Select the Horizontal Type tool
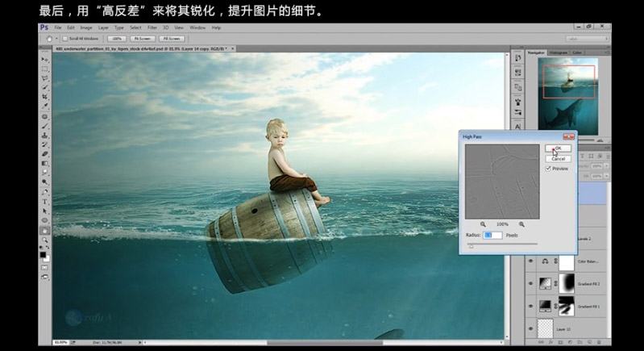The image size is (644, 351). click(x=45, y=202)
